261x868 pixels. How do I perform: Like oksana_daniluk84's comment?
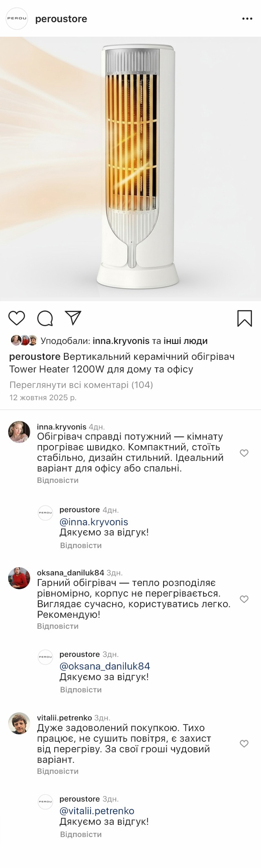[244, 599]
